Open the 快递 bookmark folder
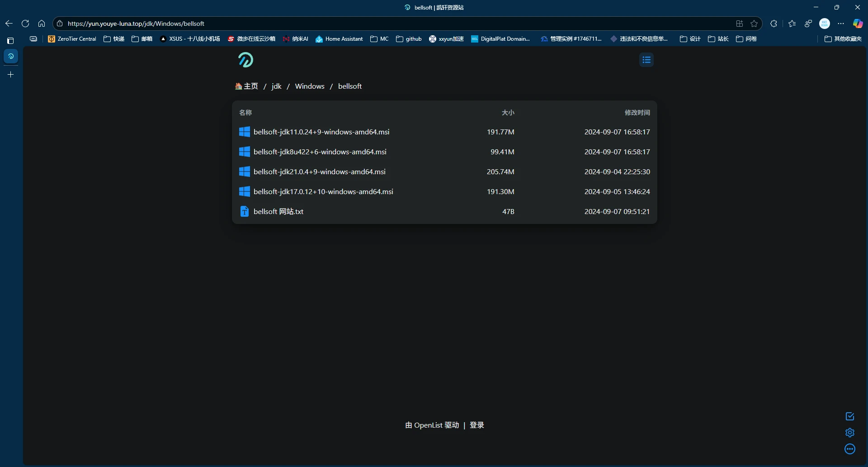 tap(114, 39)
